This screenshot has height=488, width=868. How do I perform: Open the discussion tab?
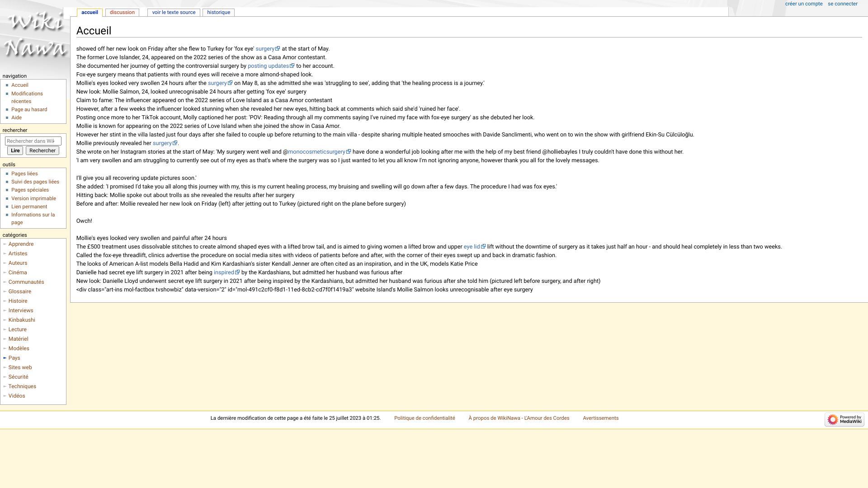(122, 12)
